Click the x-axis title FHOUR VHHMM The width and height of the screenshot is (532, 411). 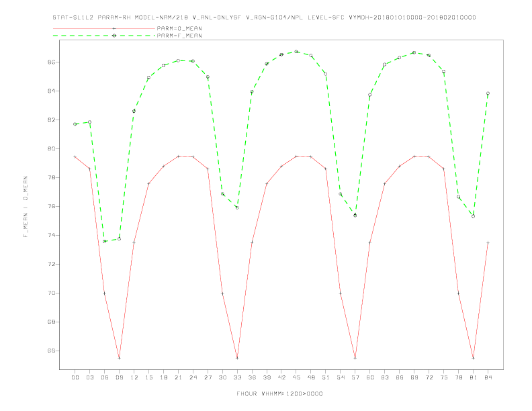(279, 394)
